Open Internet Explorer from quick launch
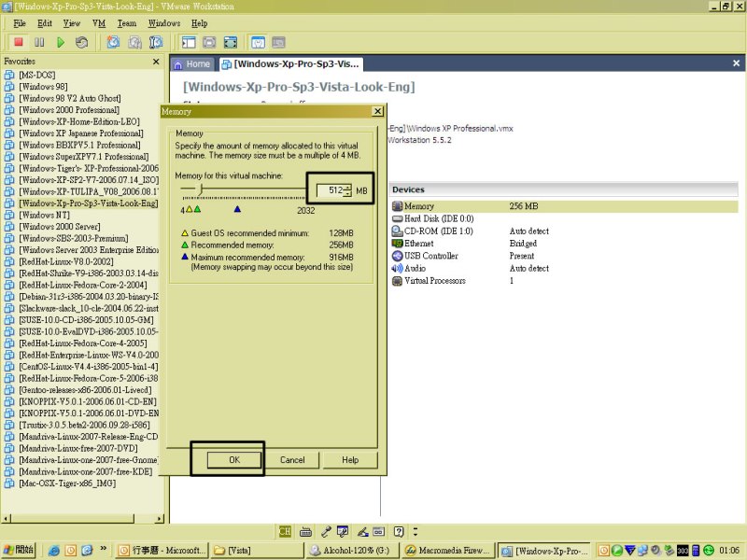 click(54, 551)
